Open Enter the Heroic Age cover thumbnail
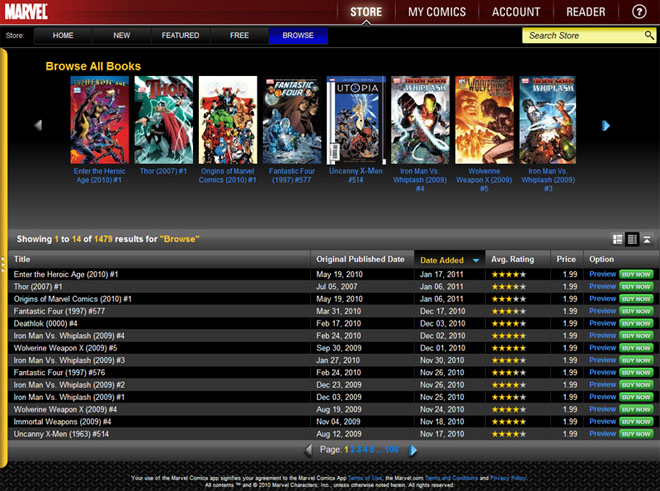 click(100, 120)
